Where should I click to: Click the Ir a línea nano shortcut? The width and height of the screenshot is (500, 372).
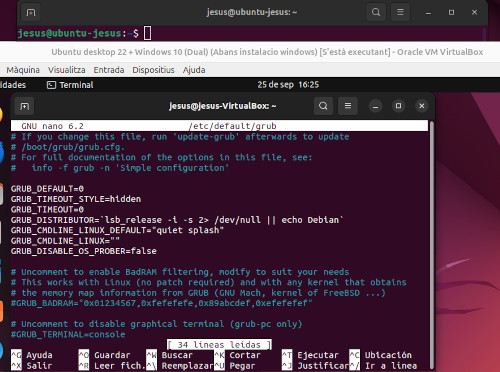click(x=383, y=366)
